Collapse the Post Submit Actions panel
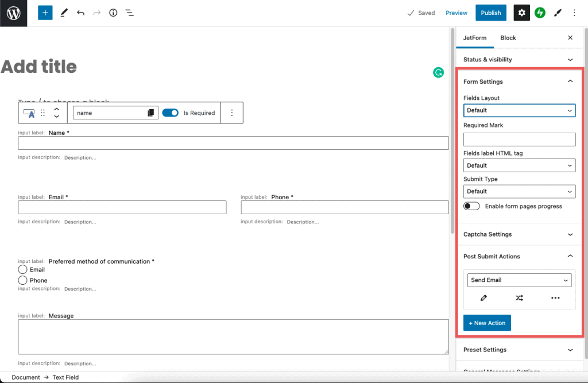588x383 pixels. point(519,256)
